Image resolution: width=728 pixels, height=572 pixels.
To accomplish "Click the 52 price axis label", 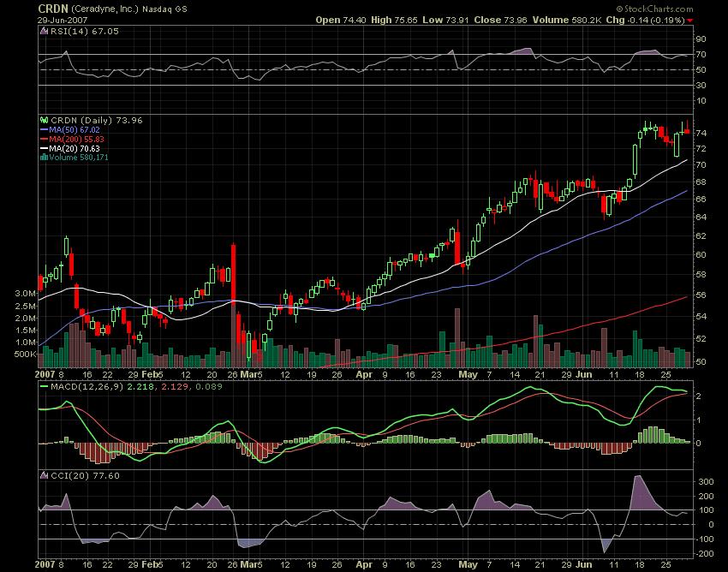I will point(701,339).
